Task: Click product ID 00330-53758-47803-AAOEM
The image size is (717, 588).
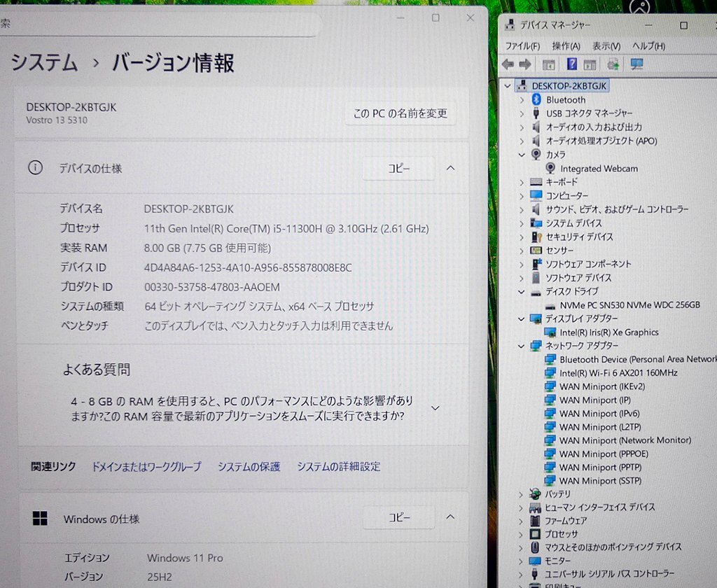Action: pyautogui.click(x=211, y=287)
